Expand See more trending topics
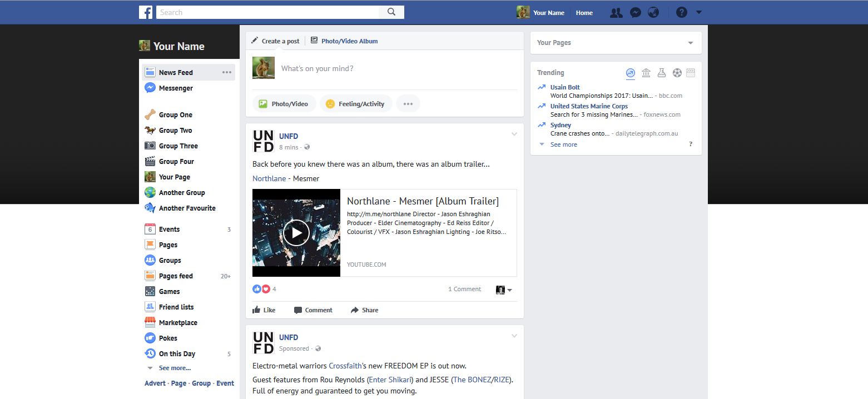The image size is (868, 399). pyautogui.click(x=563, y=144)
